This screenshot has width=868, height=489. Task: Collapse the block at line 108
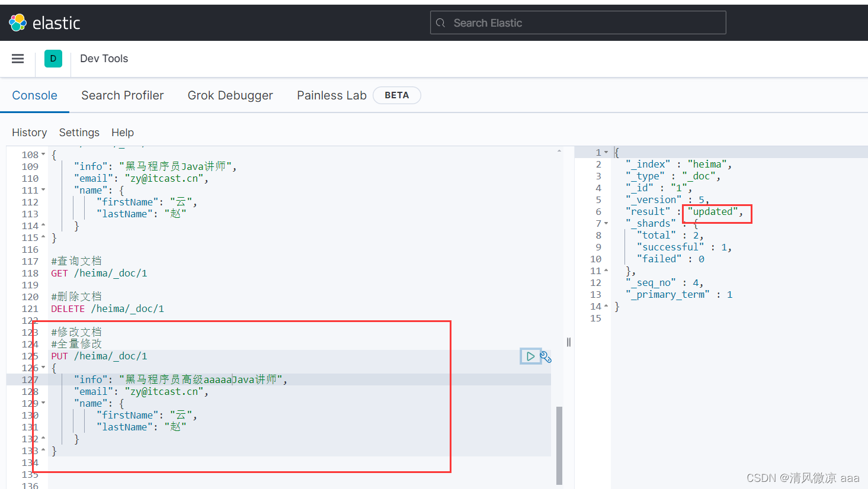click(x=43, y=155)
